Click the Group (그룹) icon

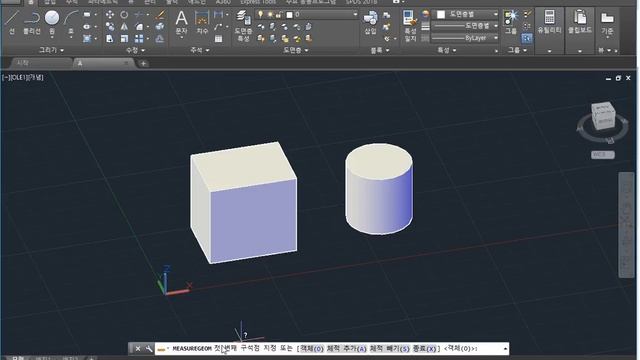[511, 22]
